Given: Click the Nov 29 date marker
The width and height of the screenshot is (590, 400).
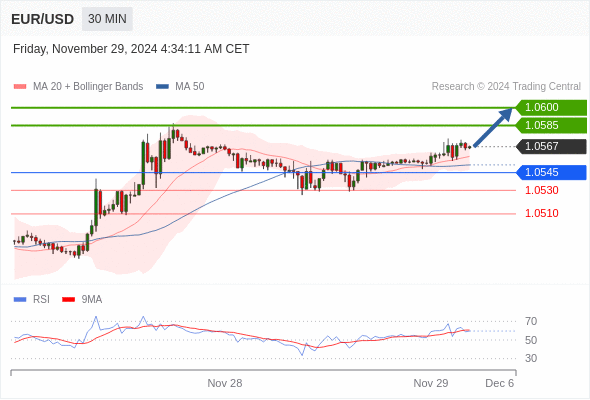Looking at the screenshot, I should [x=431, y=383].
